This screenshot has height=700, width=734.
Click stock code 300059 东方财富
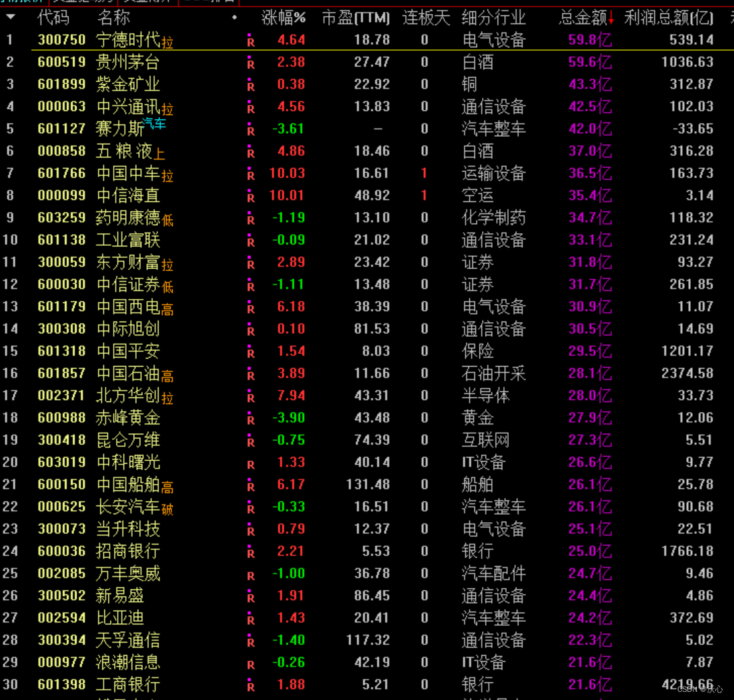coord(62,263)
